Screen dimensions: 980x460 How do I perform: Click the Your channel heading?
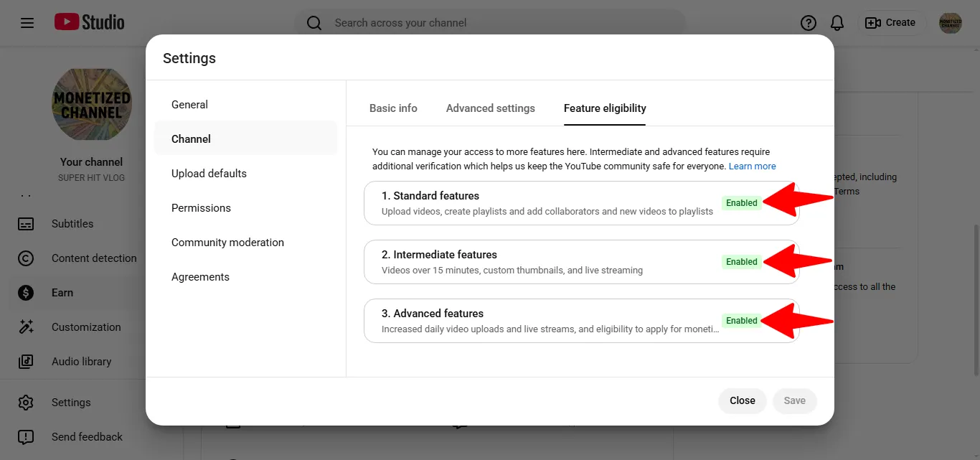coord(92,162)
